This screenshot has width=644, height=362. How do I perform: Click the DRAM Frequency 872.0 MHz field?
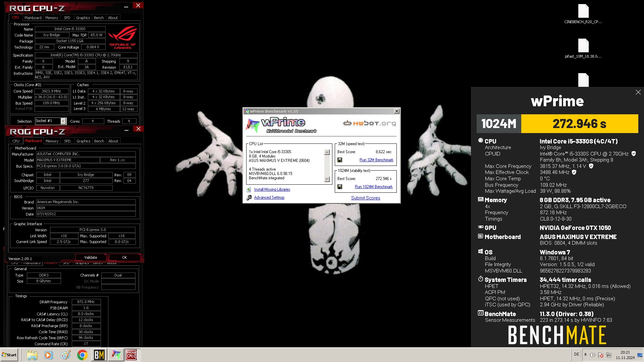[86, 302]
